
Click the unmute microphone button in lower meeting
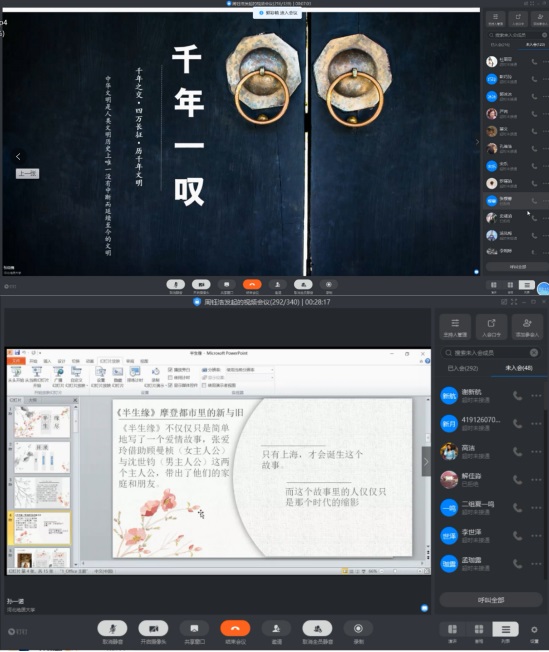(x=112, y=628)
